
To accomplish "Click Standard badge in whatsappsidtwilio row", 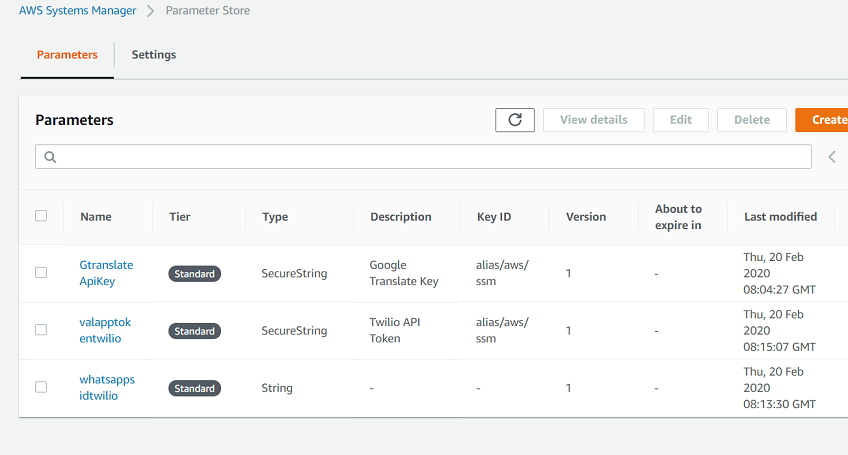I will [x=194, y=388].
